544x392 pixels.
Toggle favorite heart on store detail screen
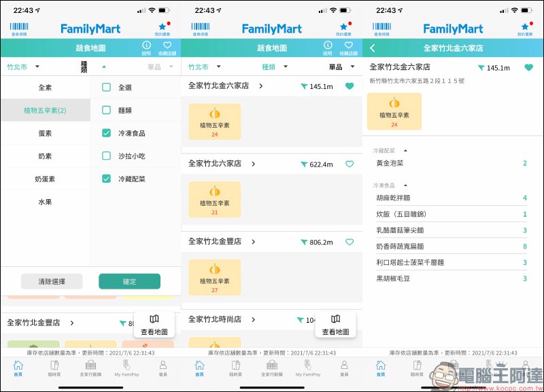pyautogui.click(x=529, y=67)
